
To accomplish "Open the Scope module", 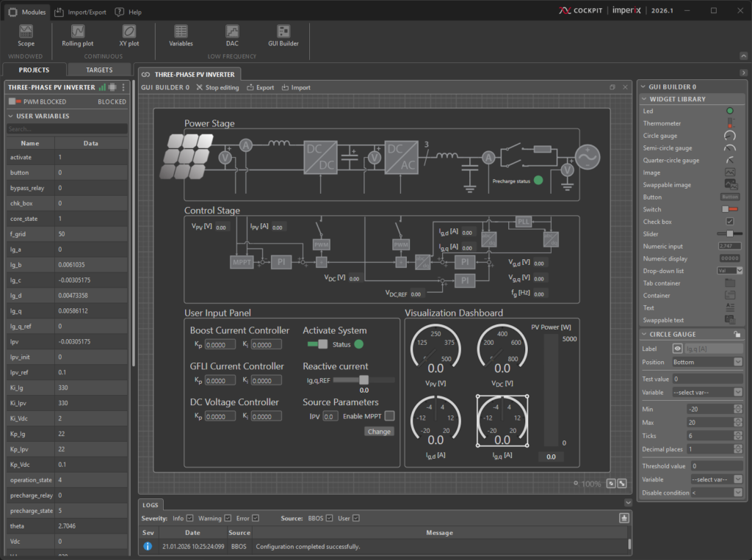I will coord(26,35).
